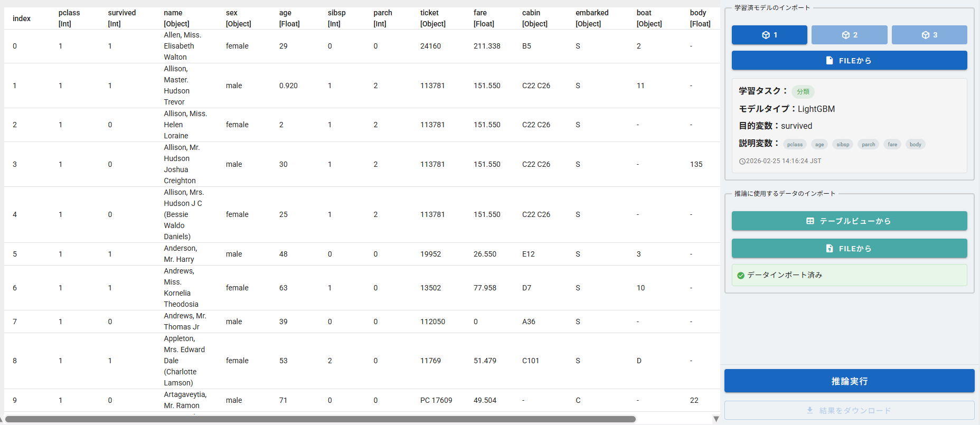Select model slot 3 cube icon

pos(925,35)
